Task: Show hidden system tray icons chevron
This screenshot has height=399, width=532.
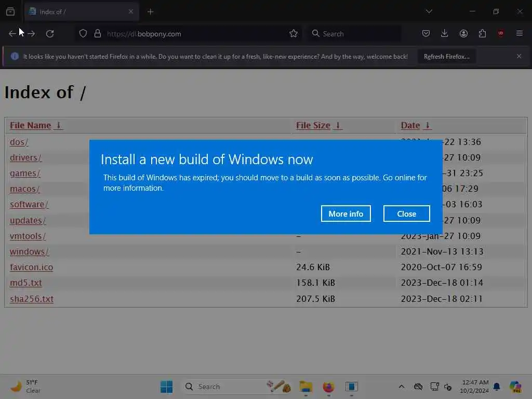Action: (402, 387)
